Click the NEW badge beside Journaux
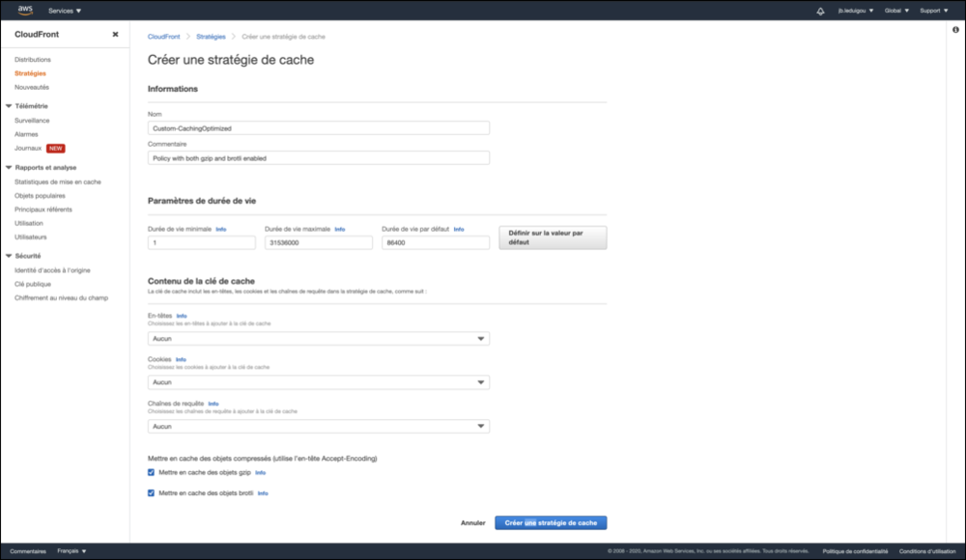The image size is (966, 560). [55, 149]
